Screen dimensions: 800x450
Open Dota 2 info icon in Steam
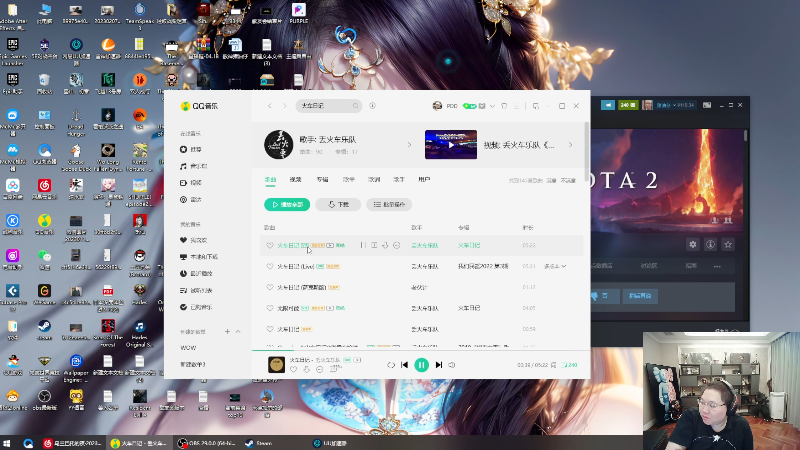click(x=710, y=244)
